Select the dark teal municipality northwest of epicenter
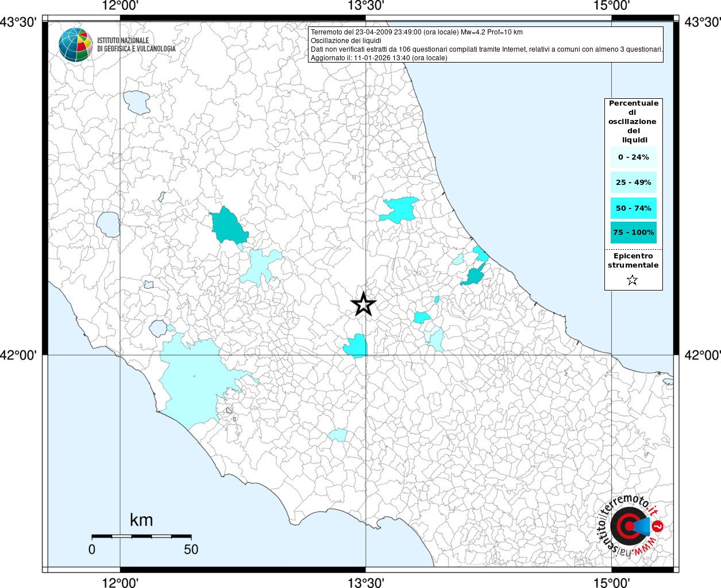Screen dimensions: 721x588 [x=229, y=226]
